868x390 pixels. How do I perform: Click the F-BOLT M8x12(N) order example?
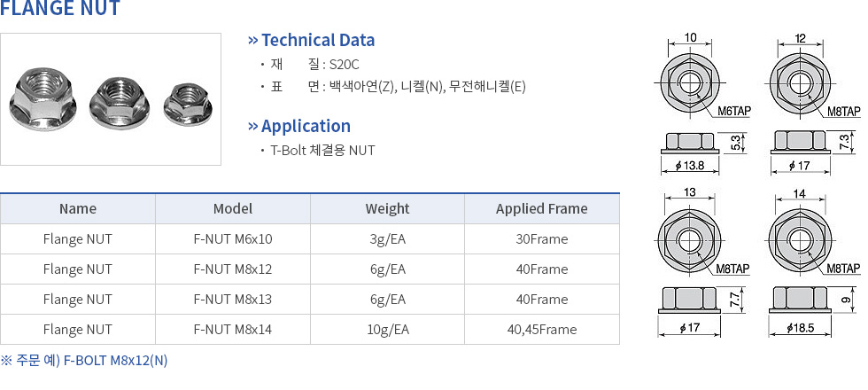(x=115, y=361)
